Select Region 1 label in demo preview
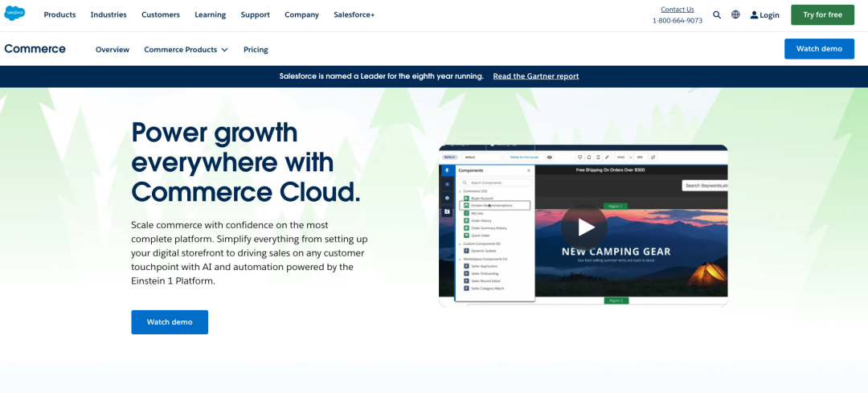Image resolution: width=868 pixels, height=393 pixels. (x=616, y=206)
